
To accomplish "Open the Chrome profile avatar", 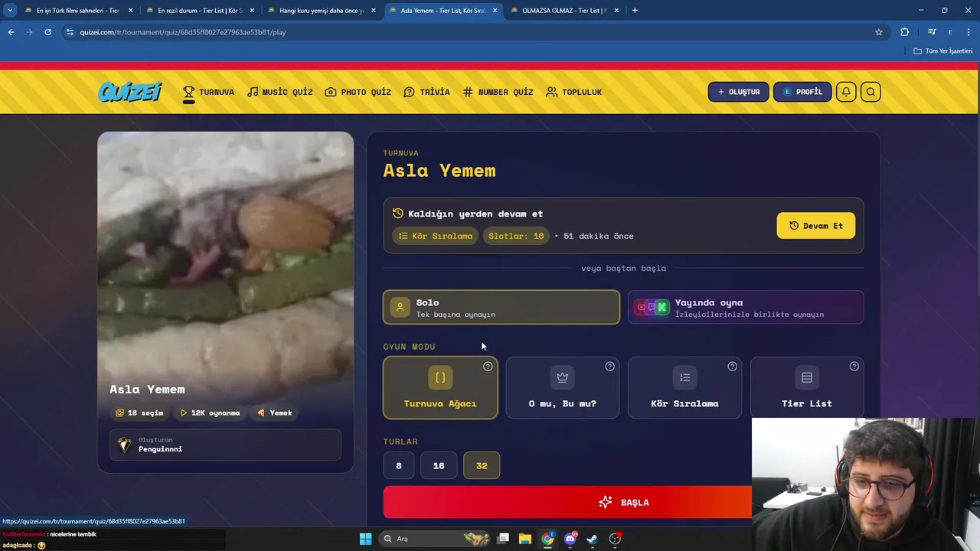I will (x=950, y=32).
